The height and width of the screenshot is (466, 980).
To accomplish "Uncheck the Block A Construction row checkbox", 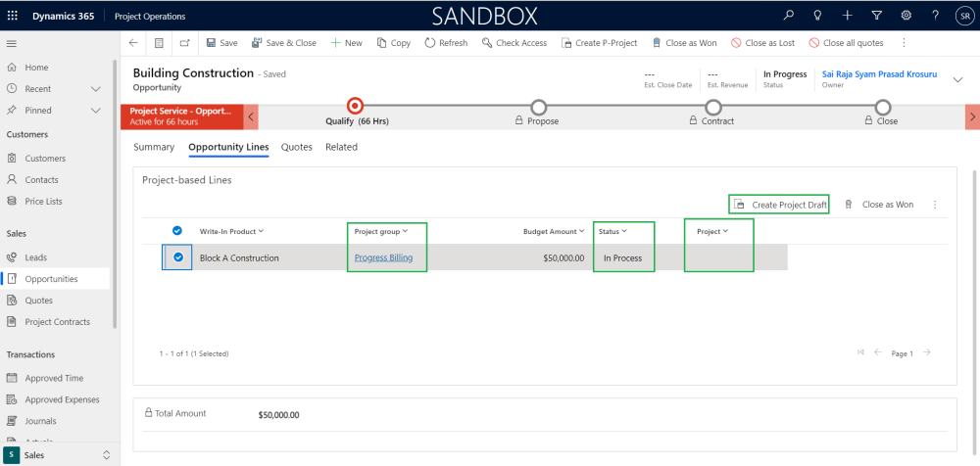I will click(x=178, y=257).
